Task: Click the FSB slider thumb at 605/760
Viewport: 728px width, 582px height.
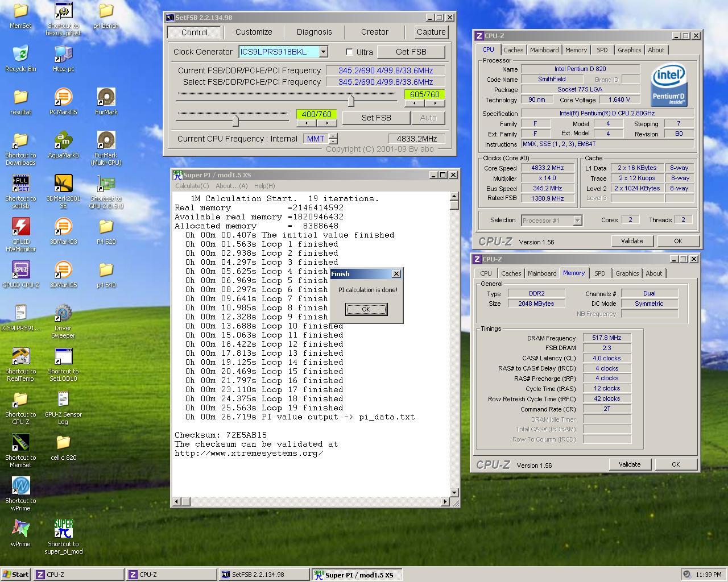Action: tap(351, 101)
